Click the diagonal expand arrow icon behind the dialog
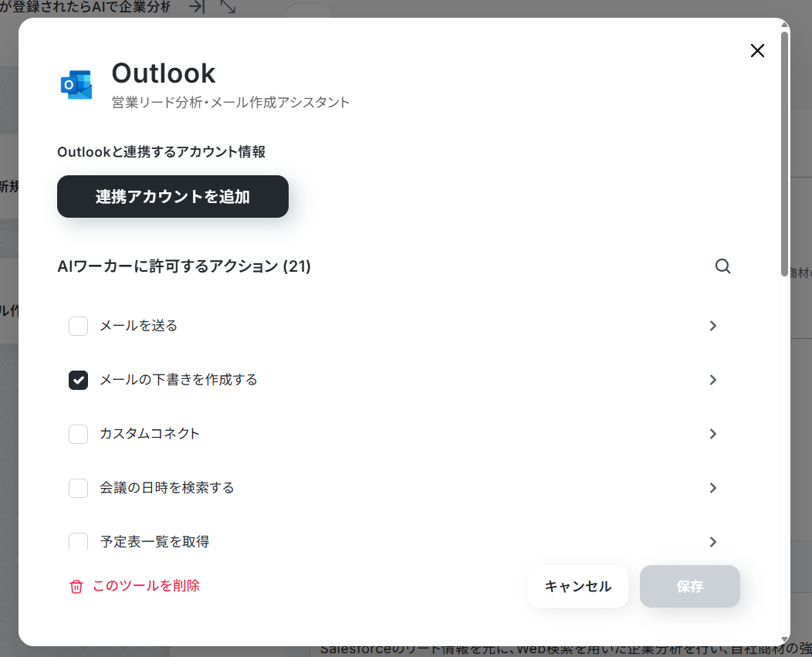This screenshot has height=657, width=812. point(228,7)
